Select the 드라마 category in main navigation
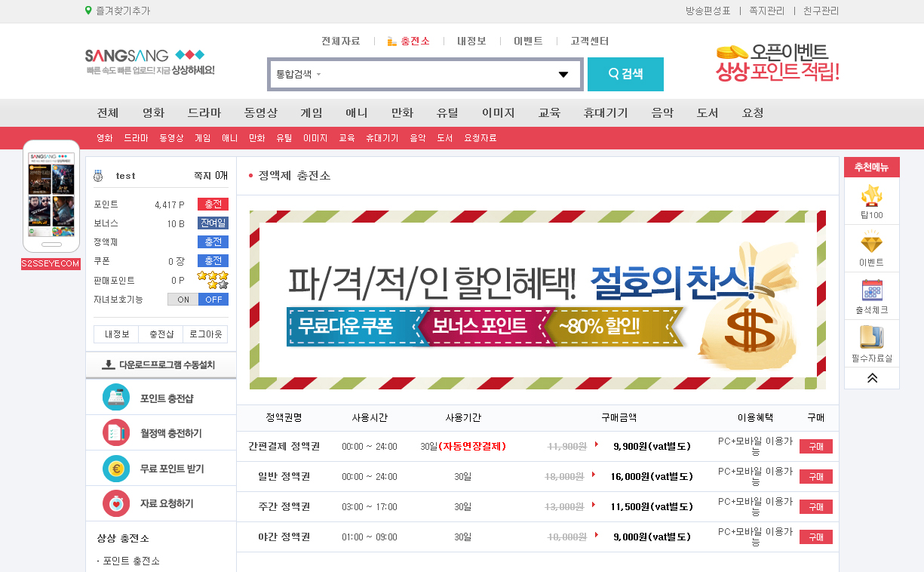 (x=204, y=113)
